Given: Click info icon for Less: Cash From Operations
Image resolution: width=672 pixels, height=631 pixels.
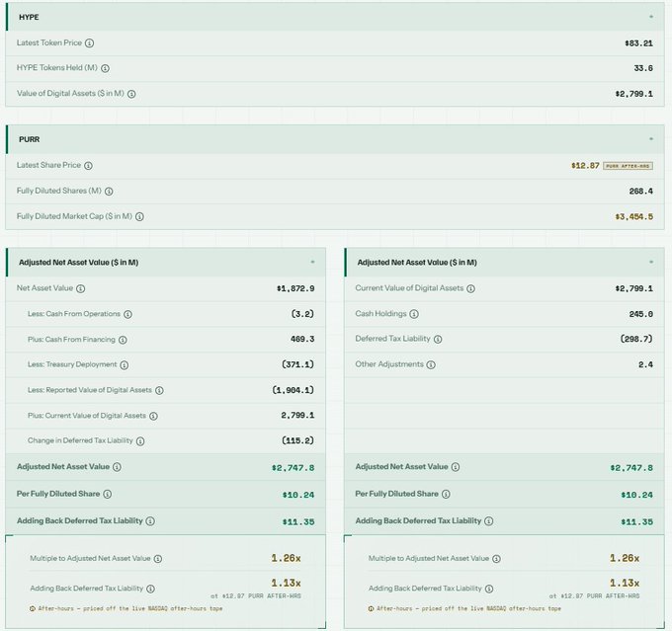Looking at the screenshot, I should (x=127, y=314).
